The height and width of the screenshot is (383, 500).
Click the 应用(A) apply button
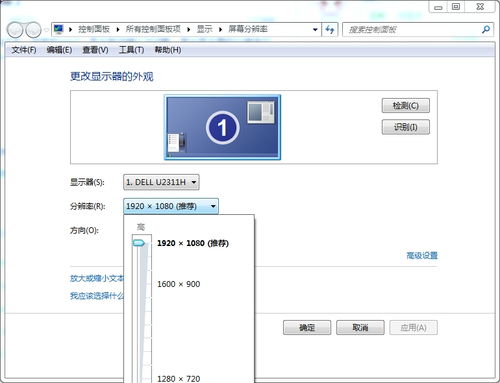(x=413, y=328)
